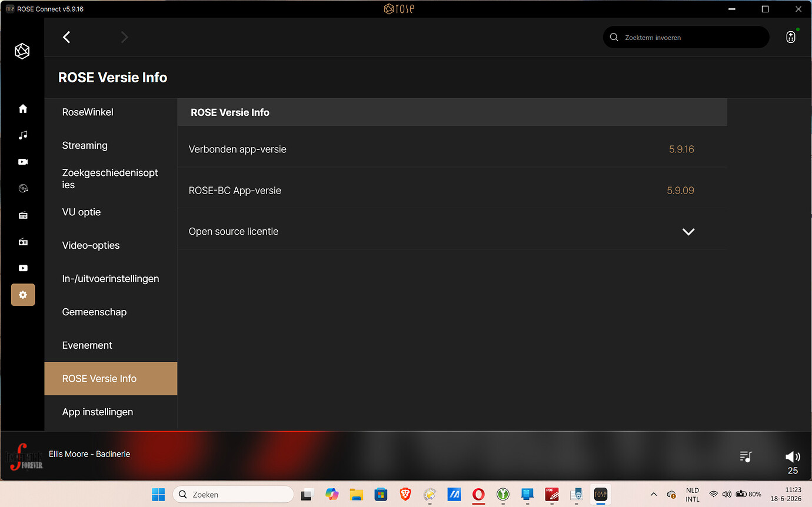Open the red PDF app taskbar icon

pyautogui.click(x=551, y=495)
